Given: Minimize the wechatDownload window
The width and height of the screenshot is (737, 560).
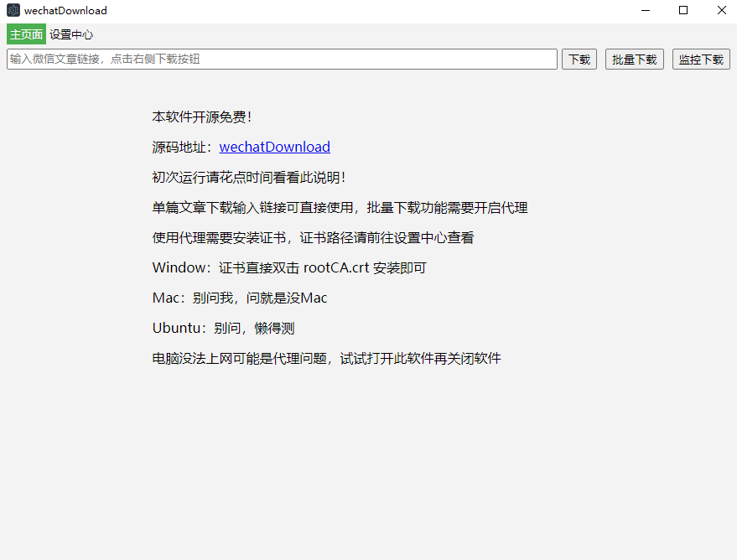Looking at the screenshot, I should tap(646, 10).
